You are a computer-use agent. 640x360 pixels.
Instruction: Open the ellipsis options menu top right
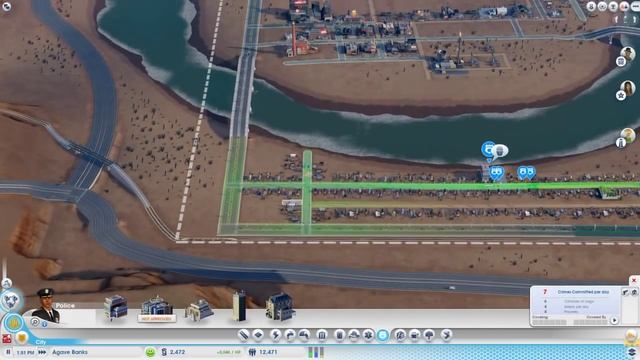pyautogui.click(x=635, y=6)
